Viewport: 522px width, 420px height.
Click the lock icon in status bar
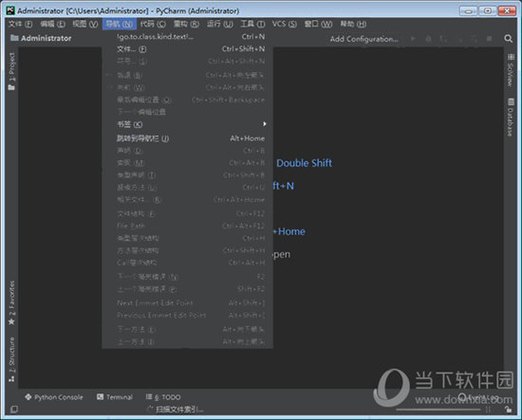(508, 410)
